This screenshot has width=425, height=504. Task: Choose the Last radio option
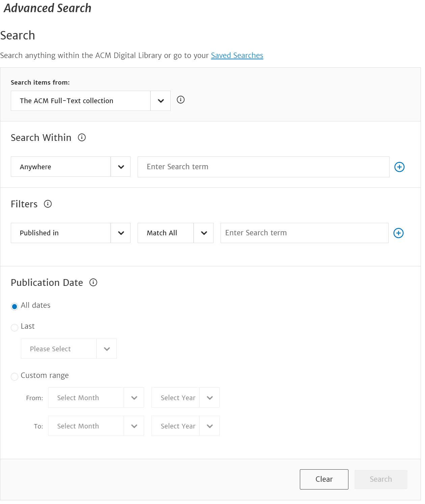click(15, 327)
